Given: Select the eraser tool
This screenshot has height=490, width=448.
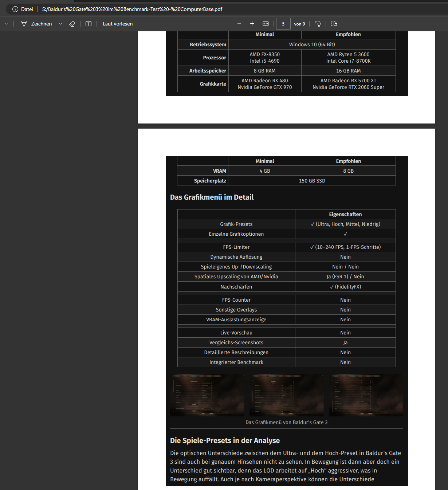Looking at the screenshot, I should pos(72,24).
